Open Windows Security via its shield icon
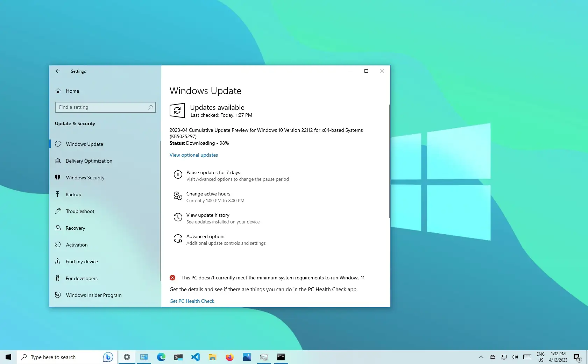This screenshot has height=364, width=588. pyautogui.click(x=58, y=178)
